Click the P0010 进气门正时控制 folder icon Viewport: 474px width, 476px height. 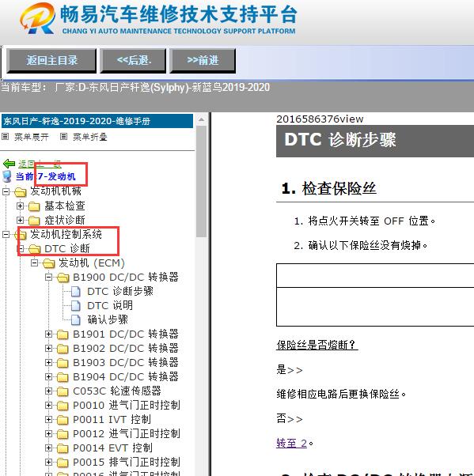[63, 406]
